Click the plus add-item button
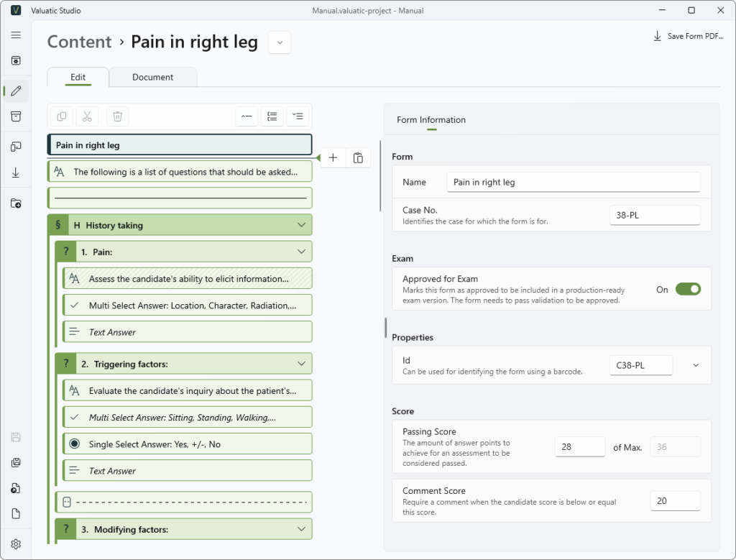 pyautogui.click(x=333, y=157)
